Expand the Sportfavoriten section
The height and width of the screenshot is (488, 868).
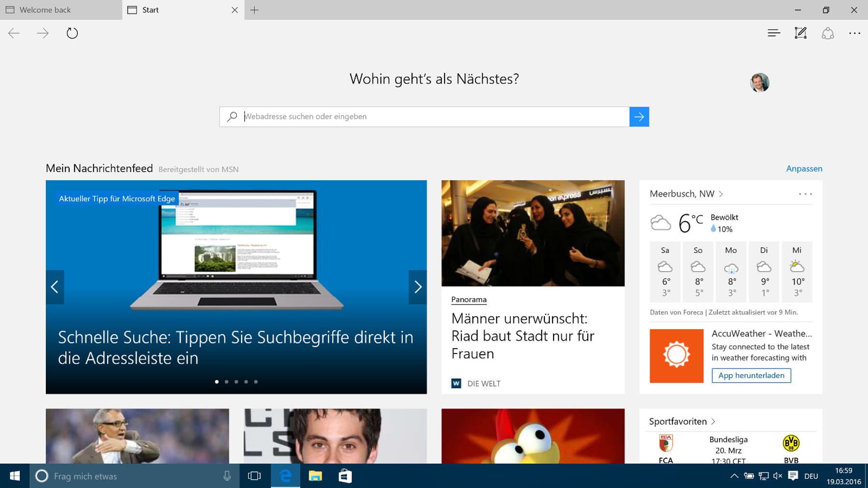682,422
